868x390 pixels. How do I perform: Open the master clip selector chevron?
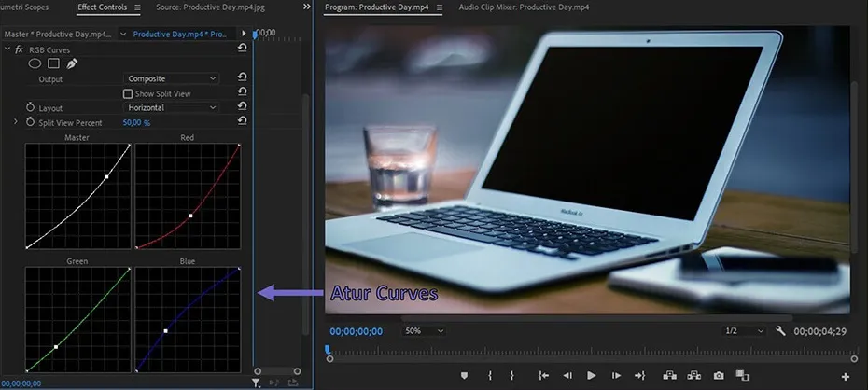coord(122,35)
